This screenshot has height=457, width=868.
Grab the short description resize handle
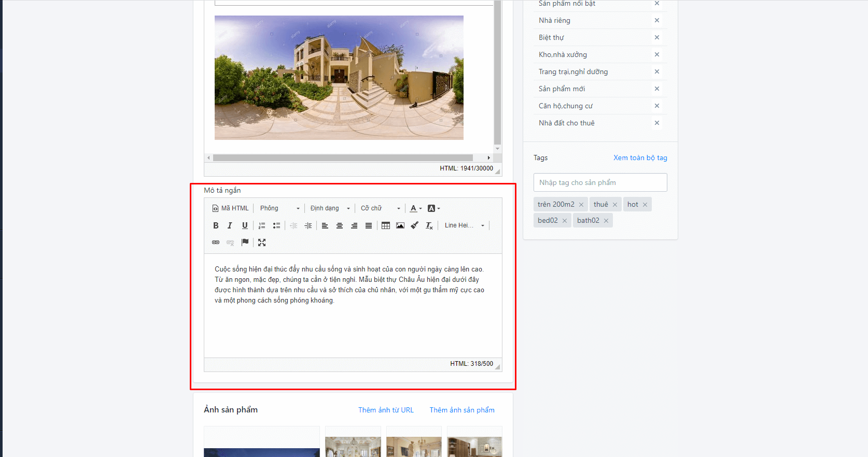(x=498, y=367)
